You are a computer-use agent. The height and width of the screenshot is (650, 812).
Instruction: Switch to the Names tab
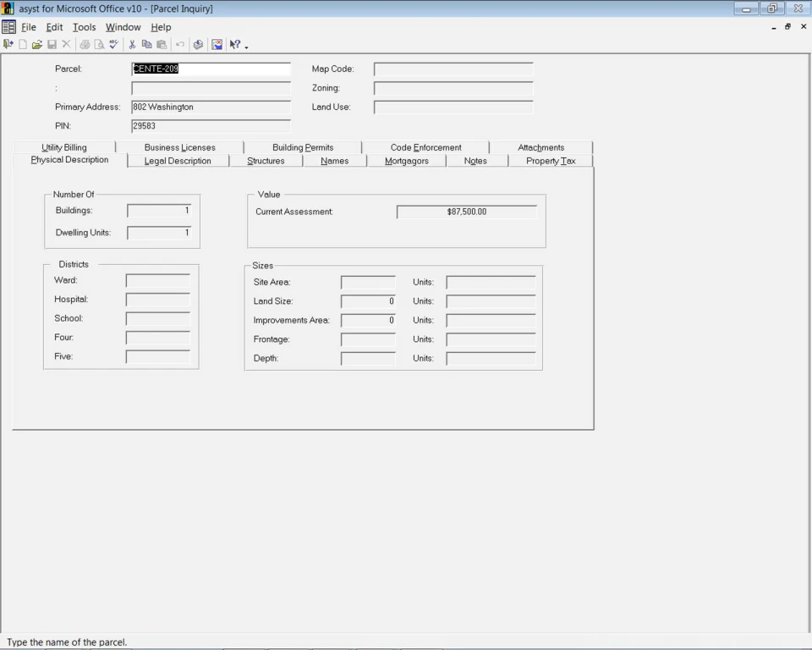coord(335,161)
